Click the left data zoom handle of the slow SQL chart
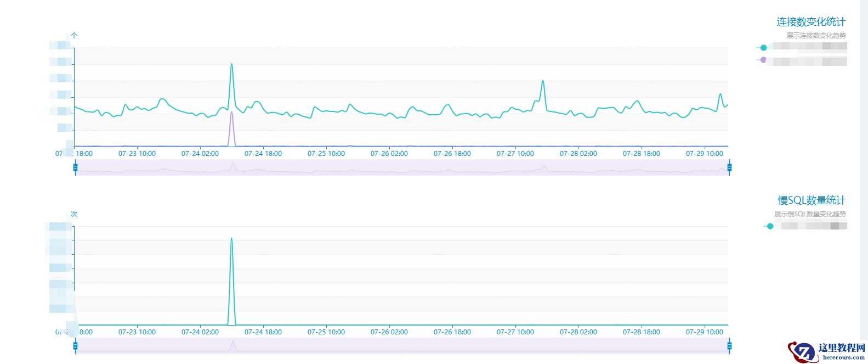Image resolution: width=868 pixels, height=364 pixels. [x=76, y=346]
